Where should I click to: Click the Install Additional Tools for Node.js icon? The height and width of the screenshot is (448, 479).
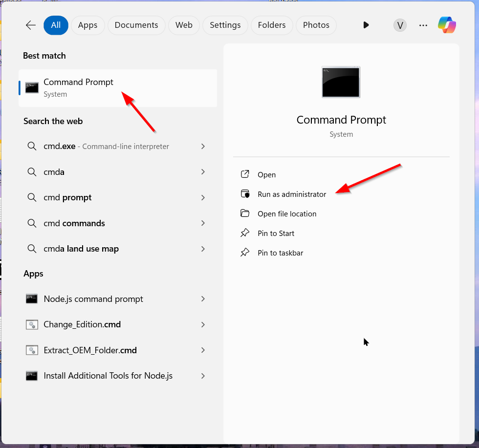(x=32, y=376)
